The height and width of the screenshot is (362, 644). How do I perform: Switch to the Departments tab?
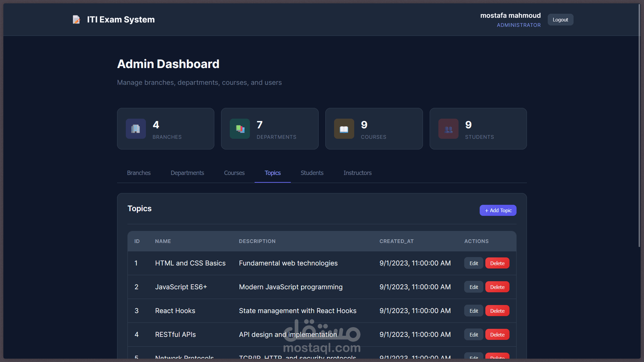coord(187,173)
